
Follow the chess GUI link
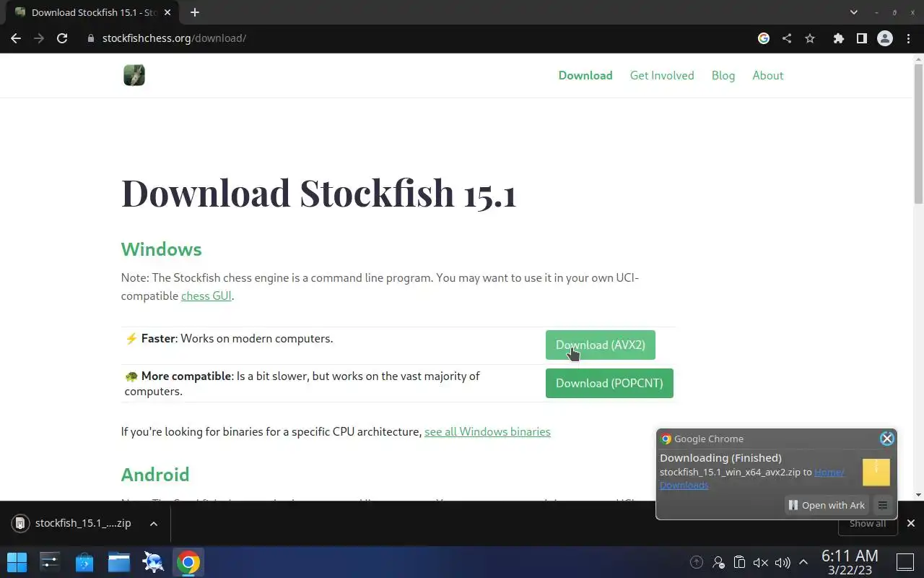pos(206,296)
